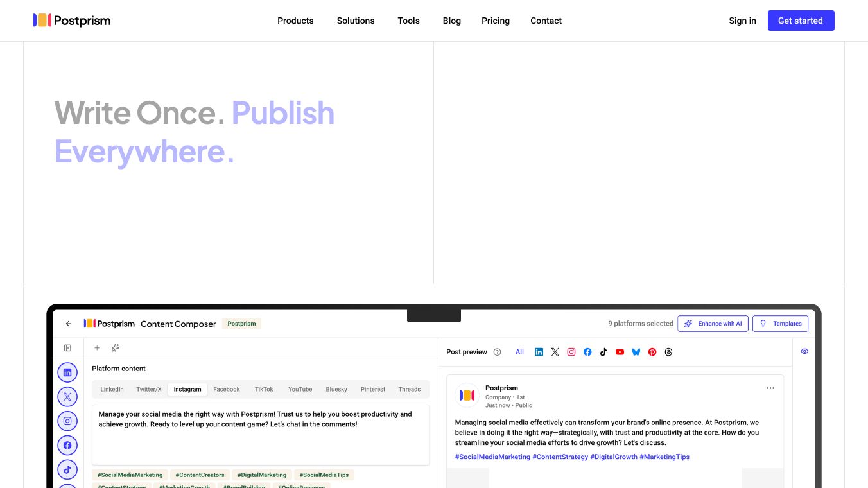Click the Threads icon in post preview

coord(668,352)
